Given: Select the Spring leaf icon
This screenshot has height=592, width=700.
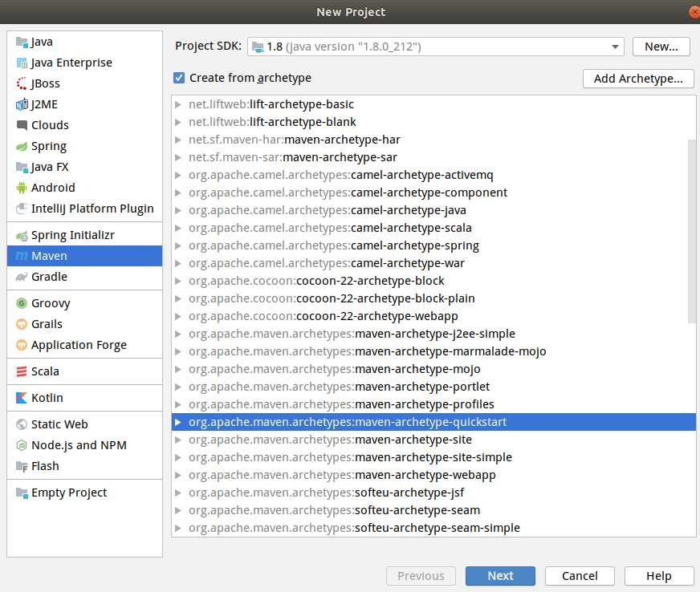Looking at the screenshot, I should coord(22,146).
